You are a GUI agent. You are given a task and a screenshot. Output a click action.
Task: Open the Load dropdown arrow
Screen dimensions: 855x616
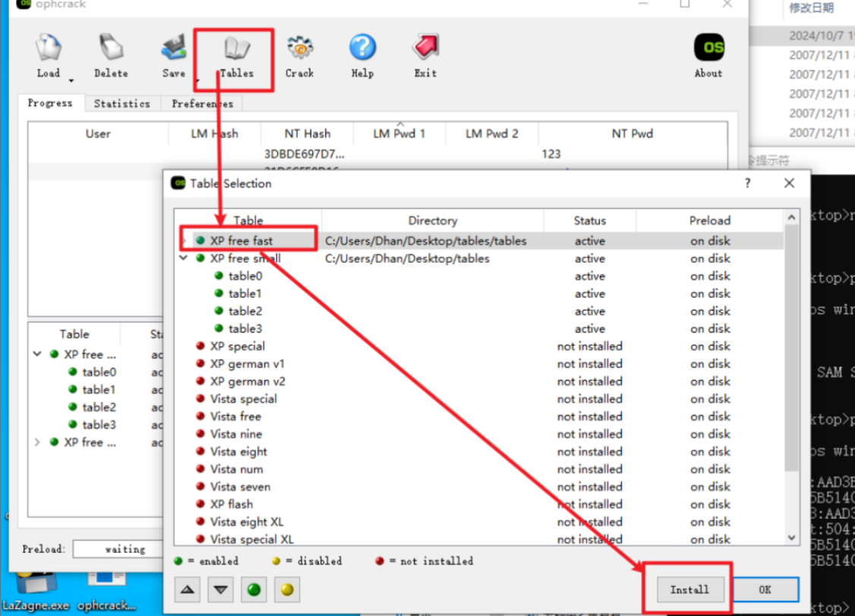click(x=71, y=81)
